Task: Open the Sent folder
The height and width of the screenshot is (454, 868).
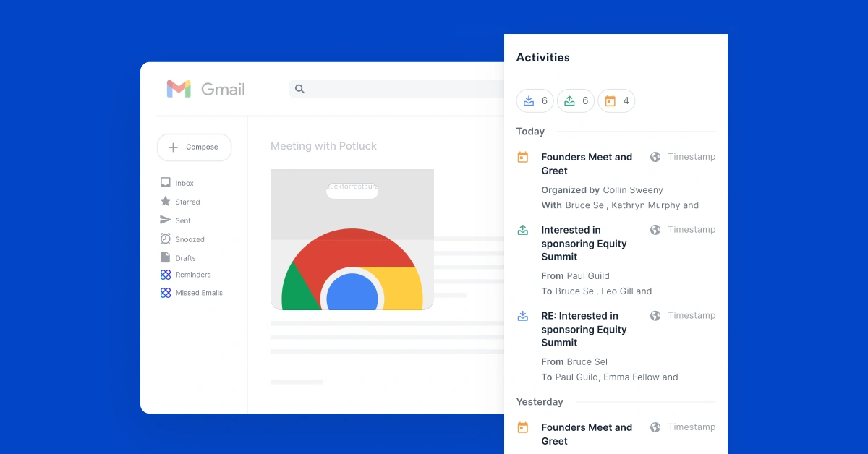Action: (183, 221)
